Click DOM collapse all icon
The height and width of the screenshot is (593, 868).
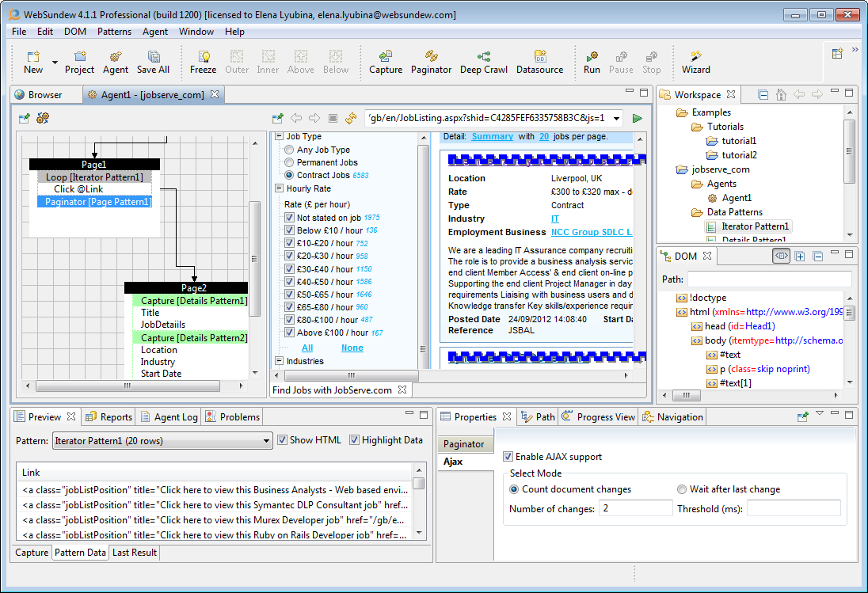tap(817, 256)
